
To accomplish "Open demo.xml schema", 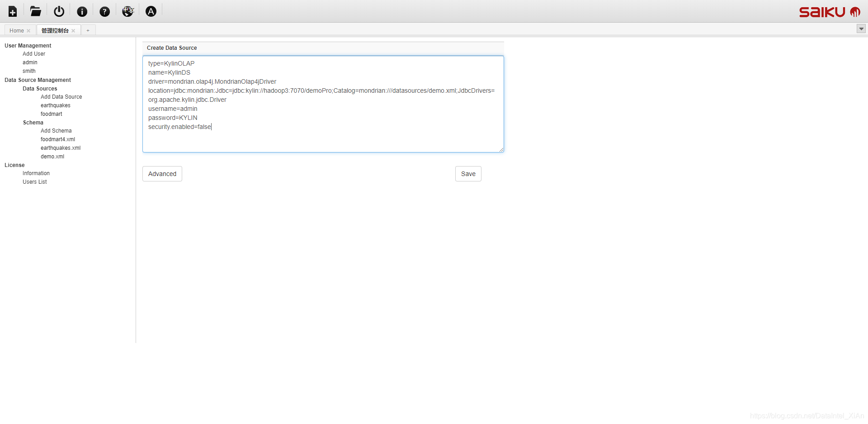I will pyautogui.click(x=52, y=157).
